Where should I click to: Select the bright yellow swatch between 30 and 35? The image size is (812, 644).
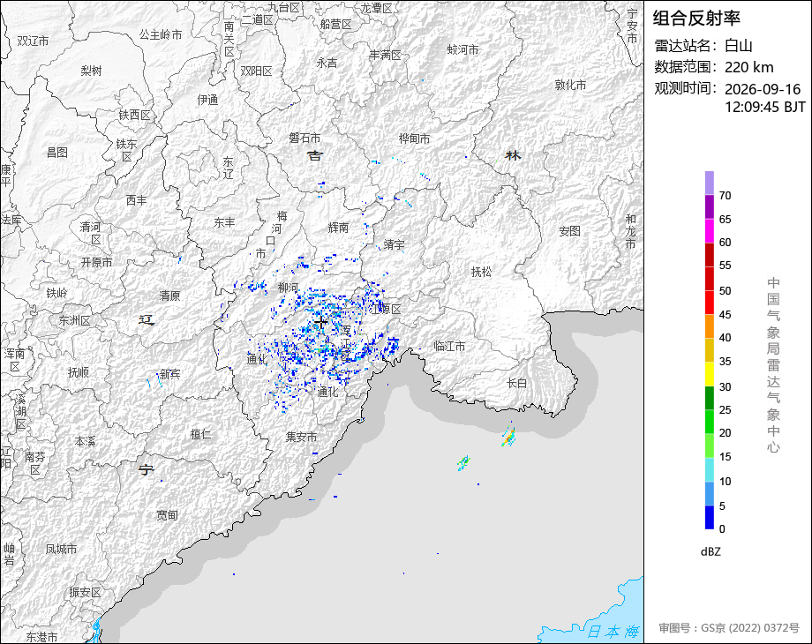click(x=710, y=374)
